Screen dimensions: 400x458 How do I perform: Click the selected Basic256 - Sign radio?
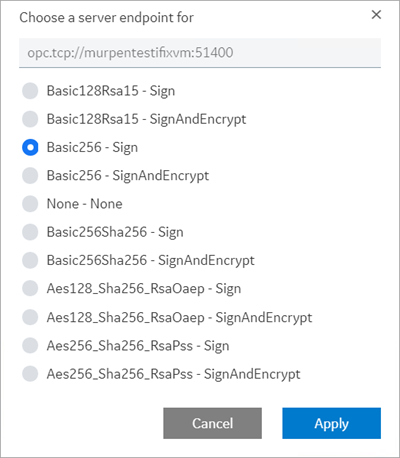click(x=30, y=147)
